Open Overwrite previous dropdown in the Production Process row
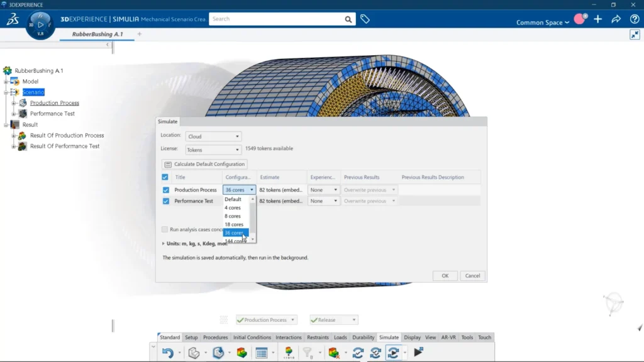The height and width of the screenshot is (362, 644). pyautogui.click(x=369, y=190)
